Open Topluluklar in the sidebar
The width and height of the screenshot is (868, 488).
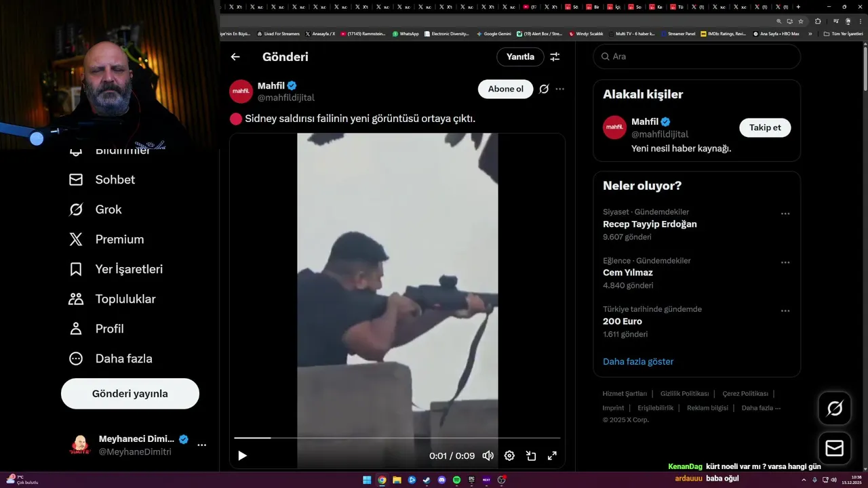(x=112, y=299)
